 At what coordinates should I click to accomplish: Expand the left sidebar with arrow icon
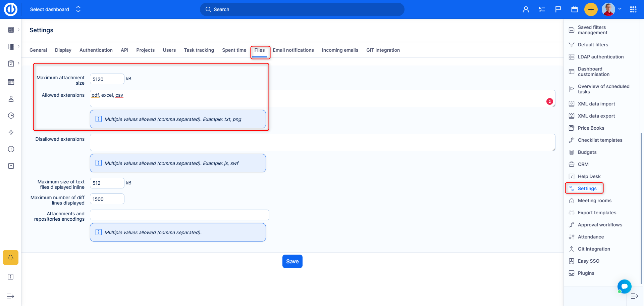click(11, 296)
